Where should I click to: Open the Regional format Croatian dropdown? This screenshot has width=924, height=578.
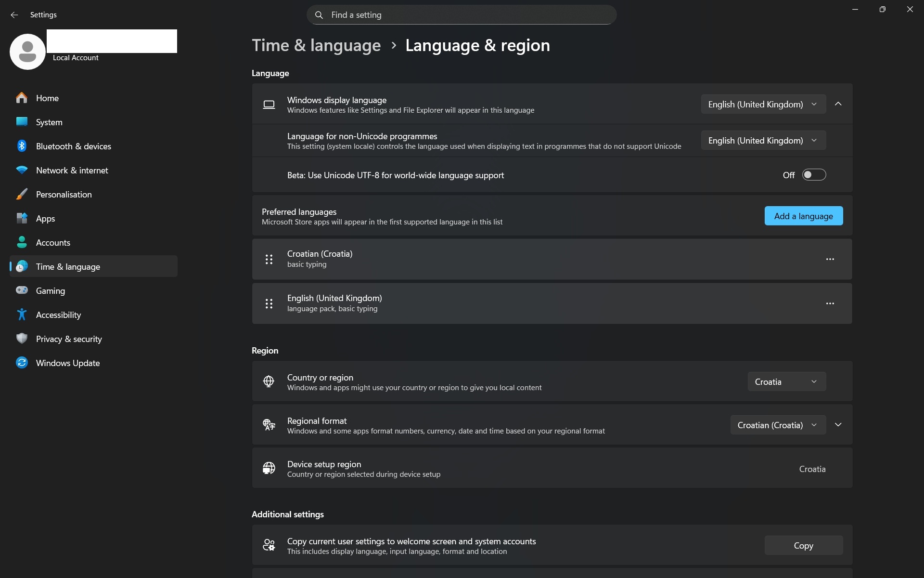[777, 425]
